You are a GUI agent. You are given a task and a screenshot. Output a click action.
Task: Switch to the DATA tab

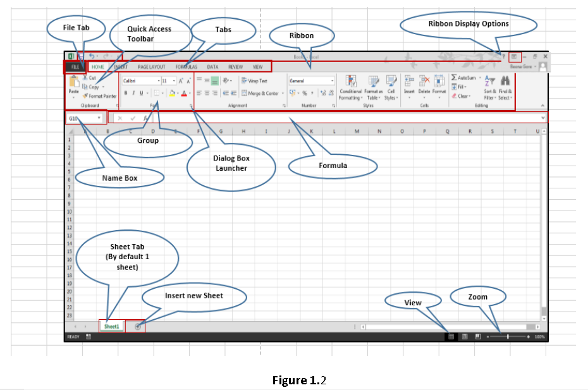(x=212, y=67)
